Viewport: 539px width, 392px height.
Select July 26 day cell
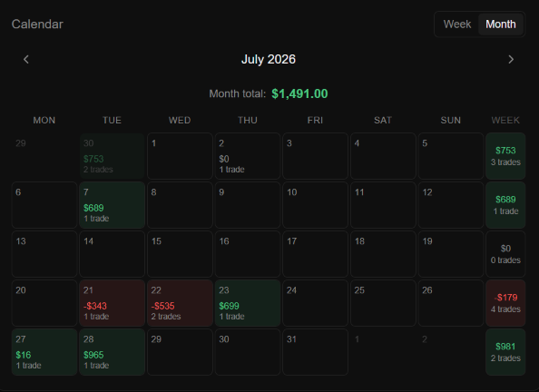coord(451,303)
